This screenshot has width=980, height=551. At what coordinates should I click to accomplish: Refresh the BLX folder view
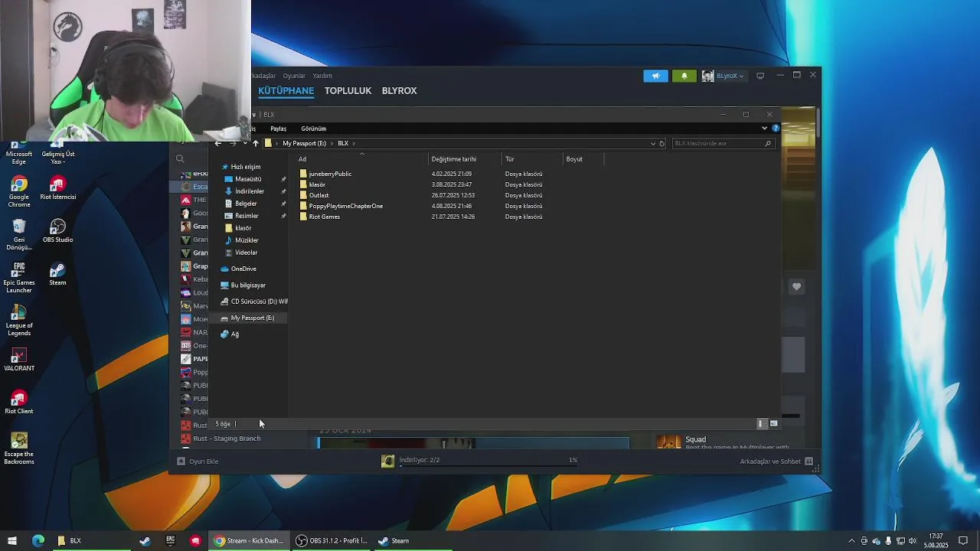(662, 143)
